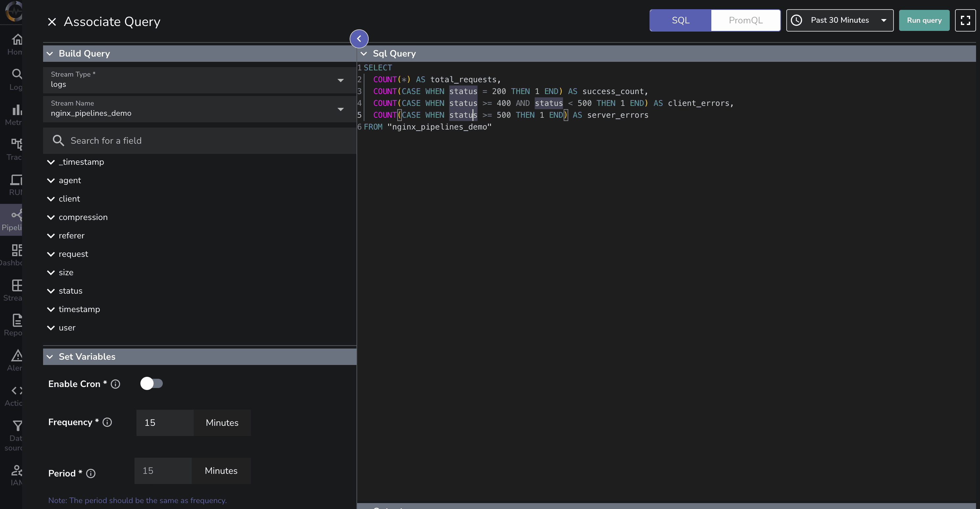Click the fullscreen icon next to Run query
Screen dimensions: 980x509
[x=965, y=20]
